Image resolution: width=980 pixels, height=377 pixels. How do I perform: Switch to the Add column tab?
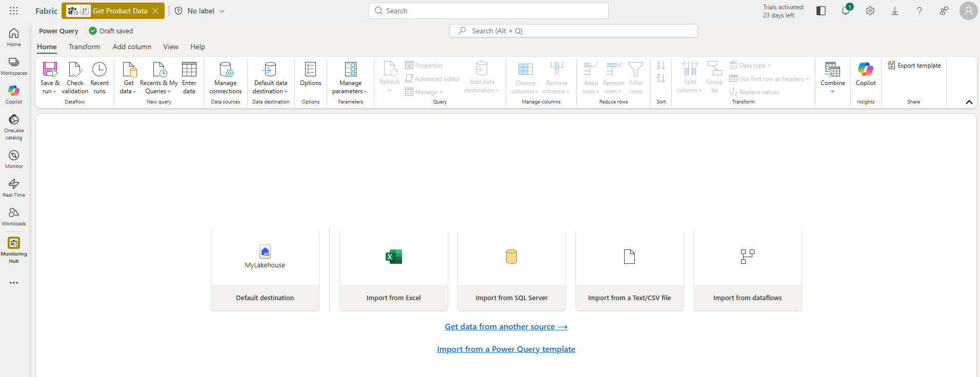[x=132, y=47]
